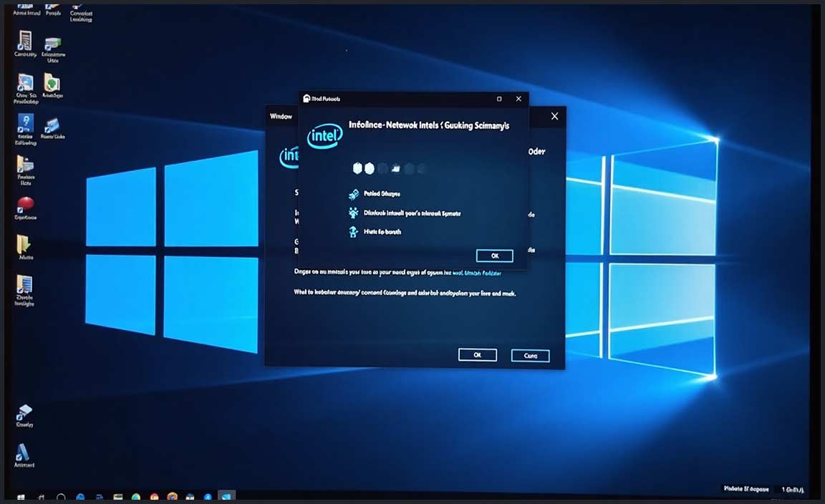Click the "Window" title text of the rear dialog
This screenshot has height=504, width=825.
pyautogui.click(x=281, y=116)
